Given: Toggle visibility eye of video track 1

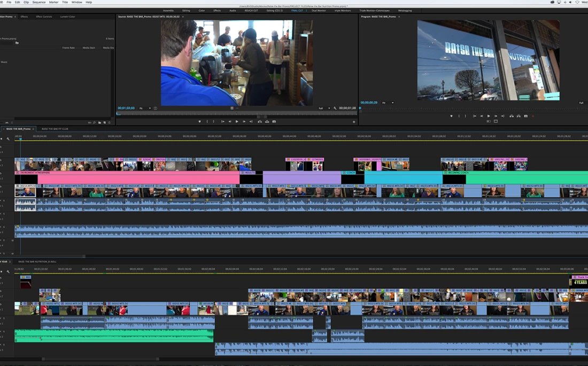Looking at the screenshot, I should pos(1,187).
